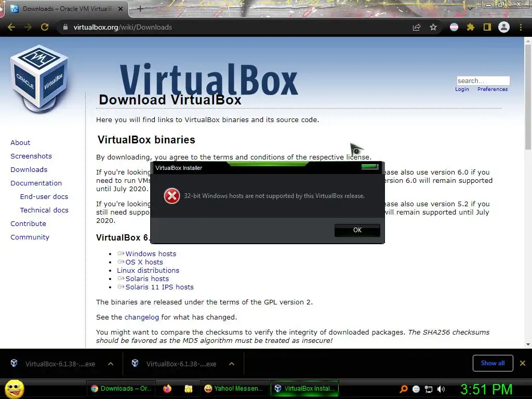Click the virtualbox.org address bar URL

pyautogui.click(x=123, y=27)
